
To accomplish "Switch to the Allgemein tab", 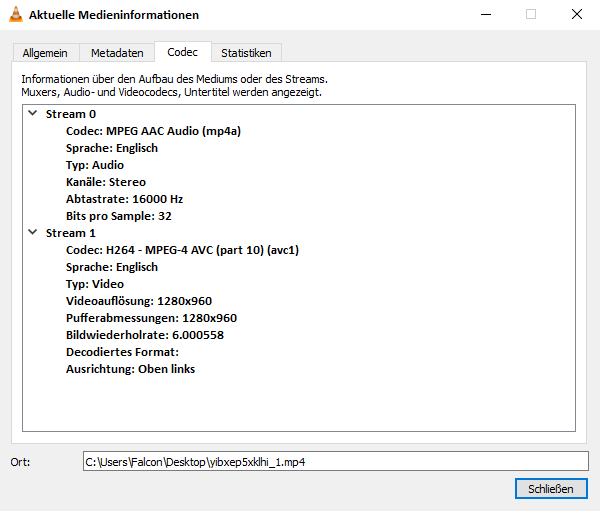I will point(46,53).
